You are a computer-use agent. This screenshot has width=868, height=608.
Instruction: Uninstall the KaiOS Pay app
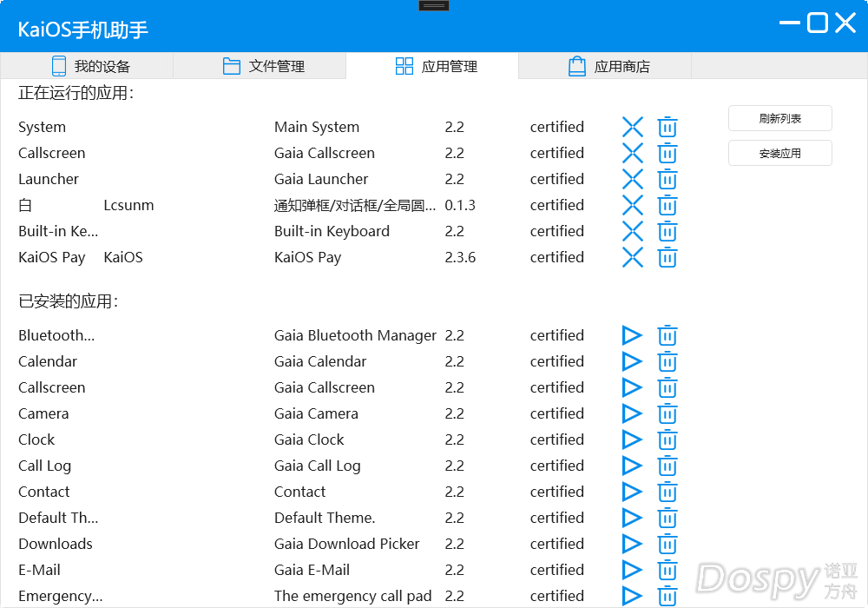click(x=667, y=257)
